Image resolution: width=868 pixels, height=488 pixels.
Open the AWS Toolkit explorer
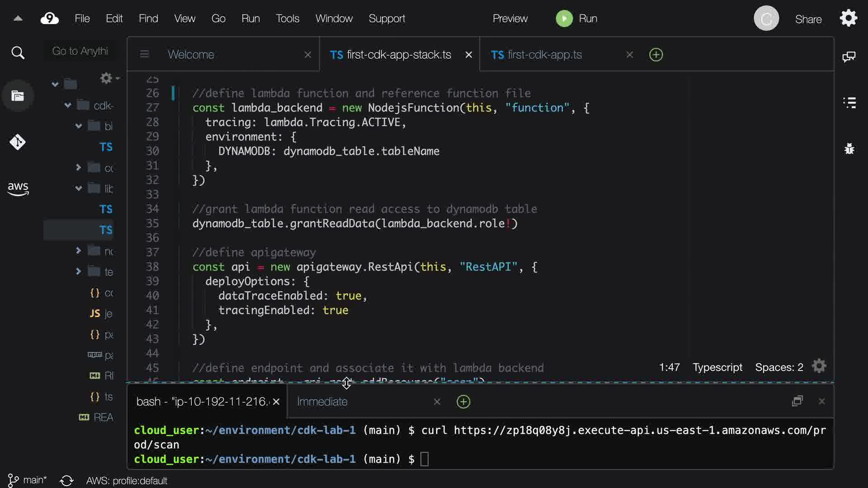[x=18, y=188]
